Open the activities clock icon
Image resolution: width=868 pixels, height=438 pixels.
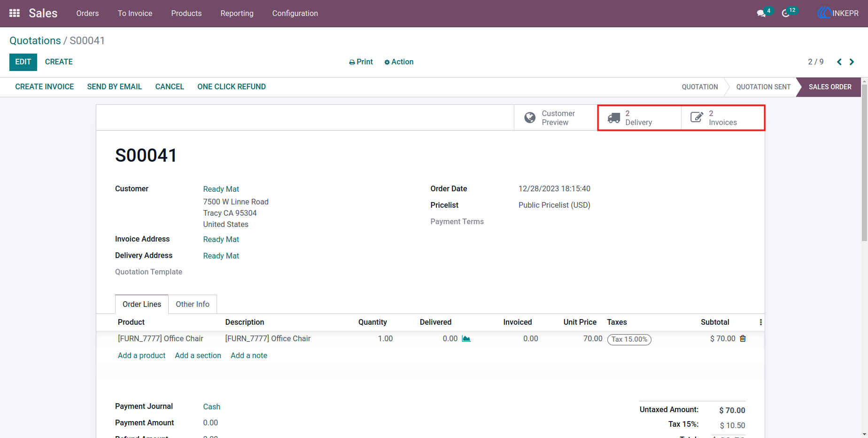[x=785, y=13]
